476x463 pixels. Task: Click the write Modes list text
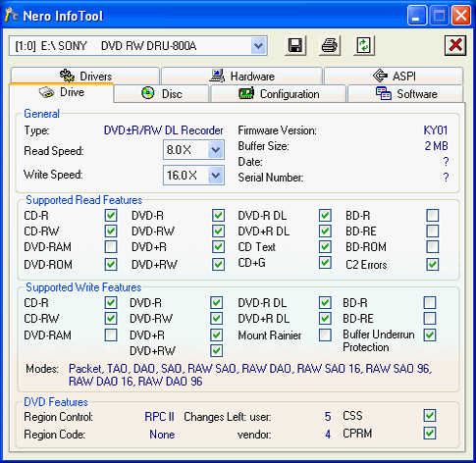(250, 375)
